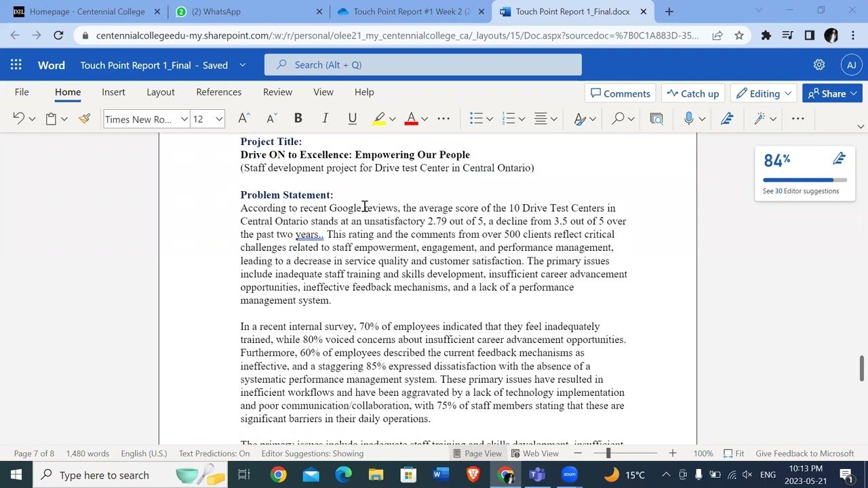
Task: Click the Paste clipboard icon
Action: tap(51, 119)
